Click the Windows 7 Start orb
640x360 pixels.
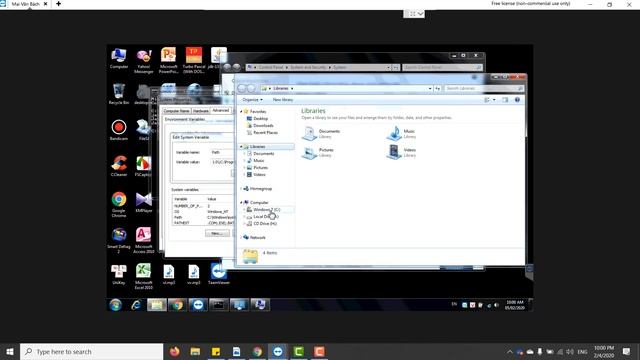116,304
